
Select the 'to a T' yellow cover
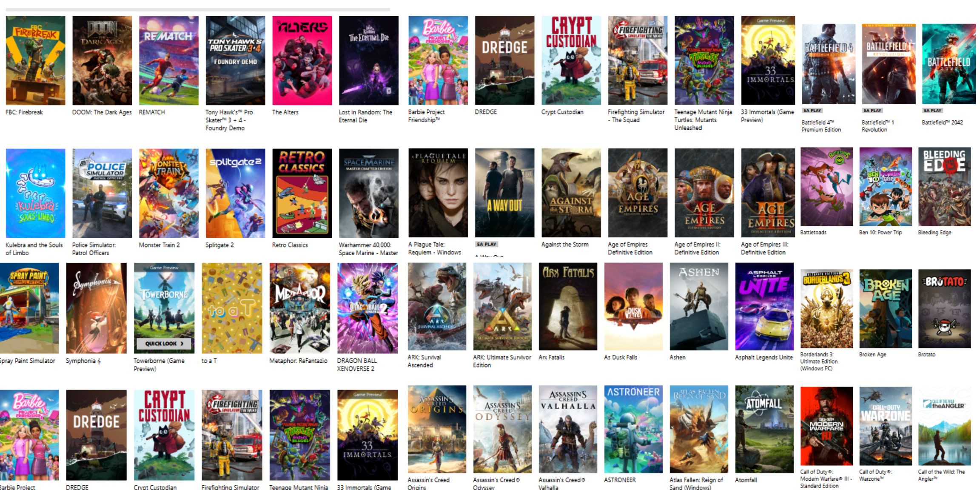coord(232,308)
